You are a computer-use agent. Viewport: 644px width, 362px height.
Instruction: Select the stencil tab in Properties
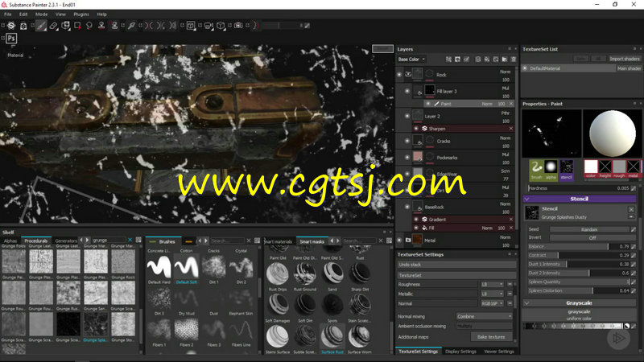coord(567,170)
